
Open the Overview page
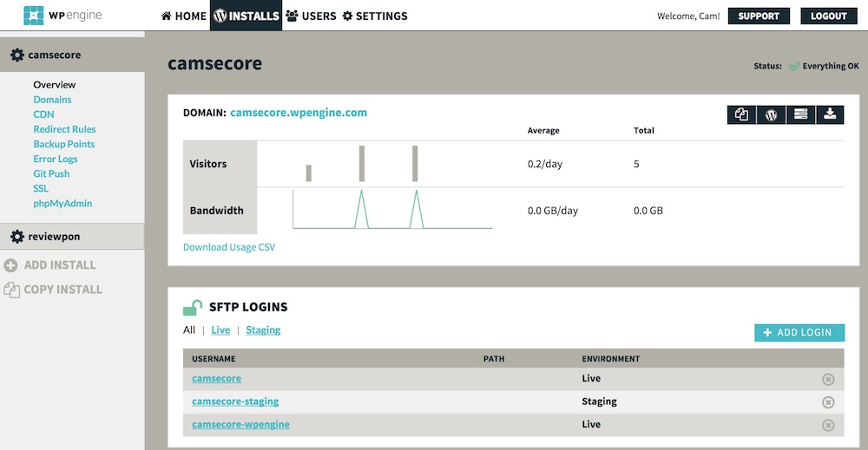point(54,85)
